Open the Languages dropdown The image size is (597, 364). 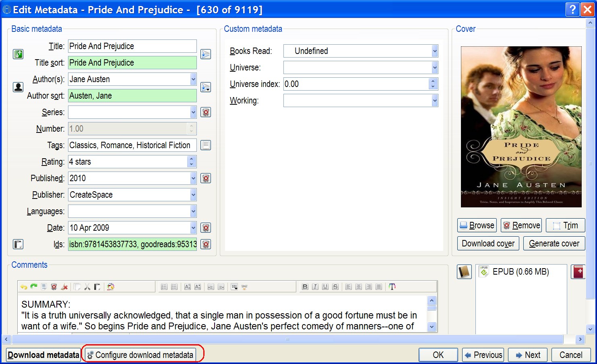193,211
